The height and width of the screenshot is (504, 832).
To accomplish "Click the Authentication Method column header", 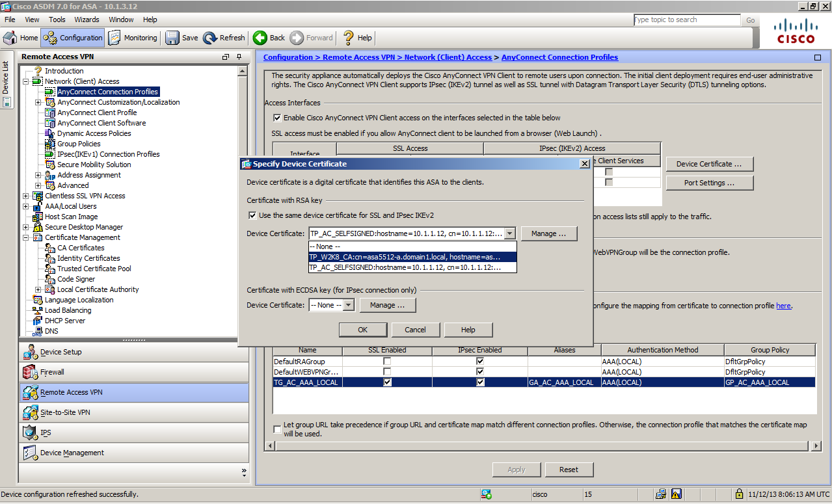I will point(663,350).
